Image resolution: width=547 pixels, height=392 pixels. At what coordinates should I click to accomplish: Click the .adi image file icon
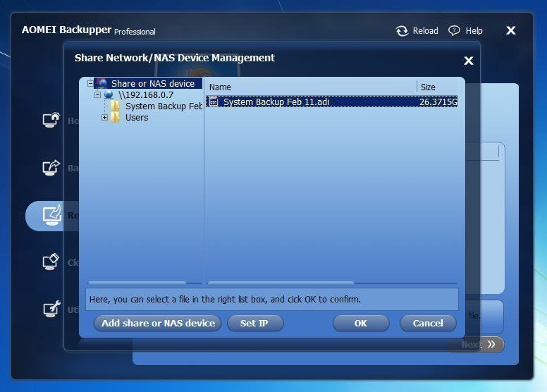(214, 102)
